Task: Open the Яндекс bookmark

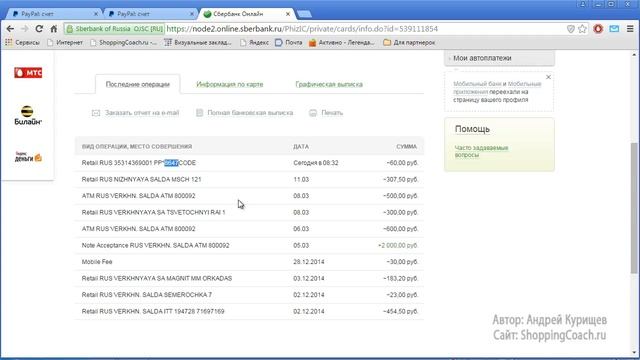Action: pyautogui.click(x=254, y=42)
